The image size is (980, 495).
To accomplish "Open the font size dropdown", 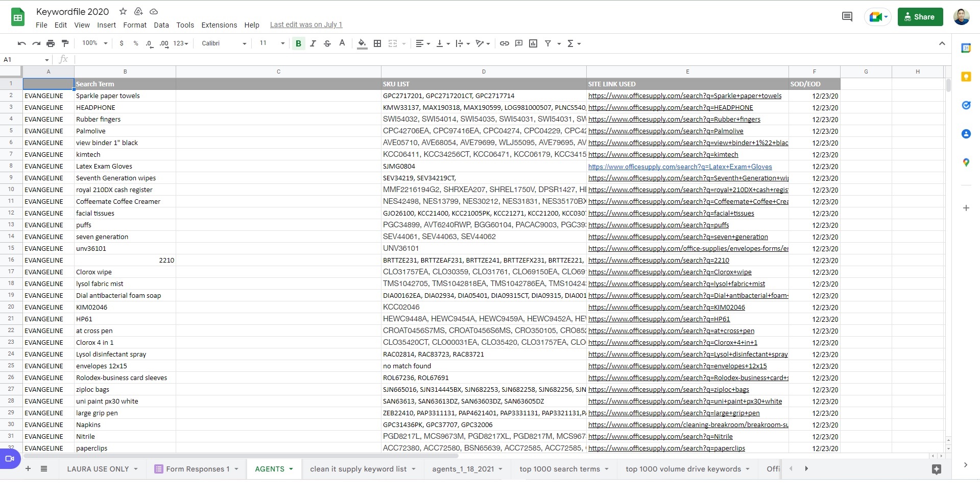I will pyautogui.click(x=272, y=43).
